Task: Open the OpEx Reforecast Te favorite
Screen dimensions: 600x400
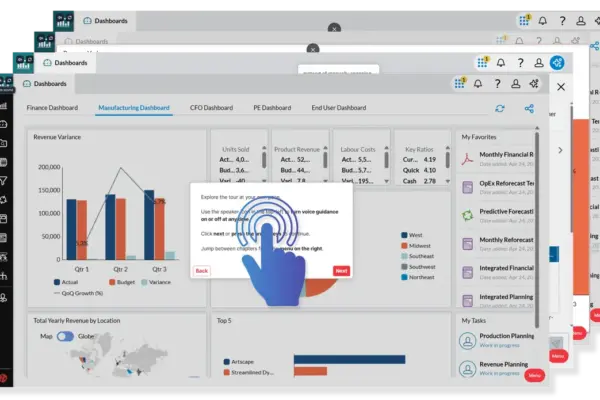Action: 496,187
